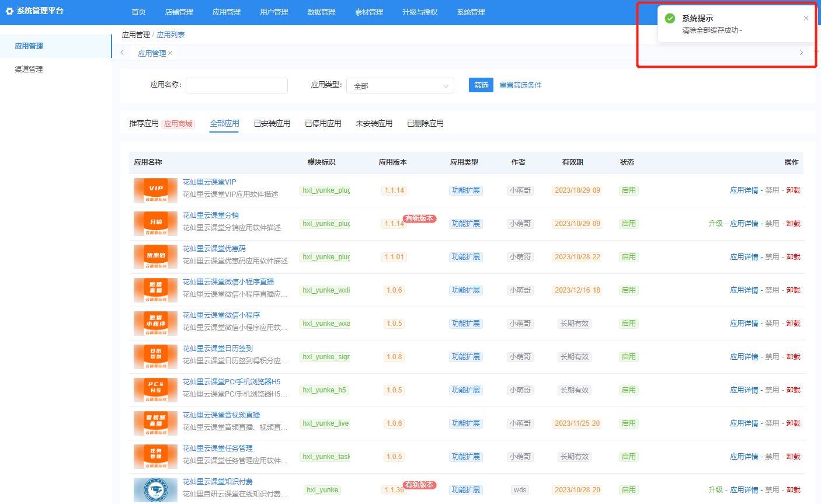Focus the 应用名称 search input

tap(236, 85)
